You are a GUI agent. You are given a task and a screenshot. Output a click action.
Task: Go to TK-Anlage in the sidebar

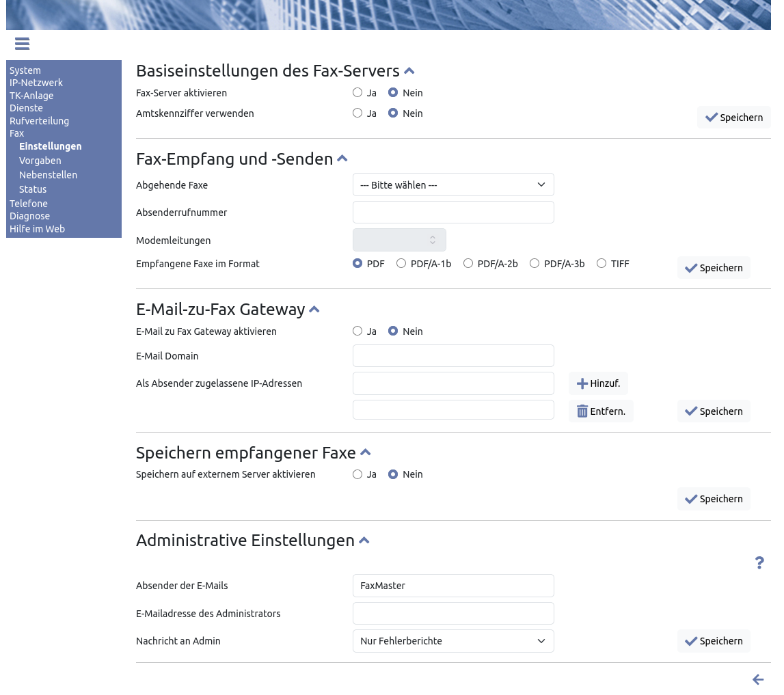pos(31,96)
